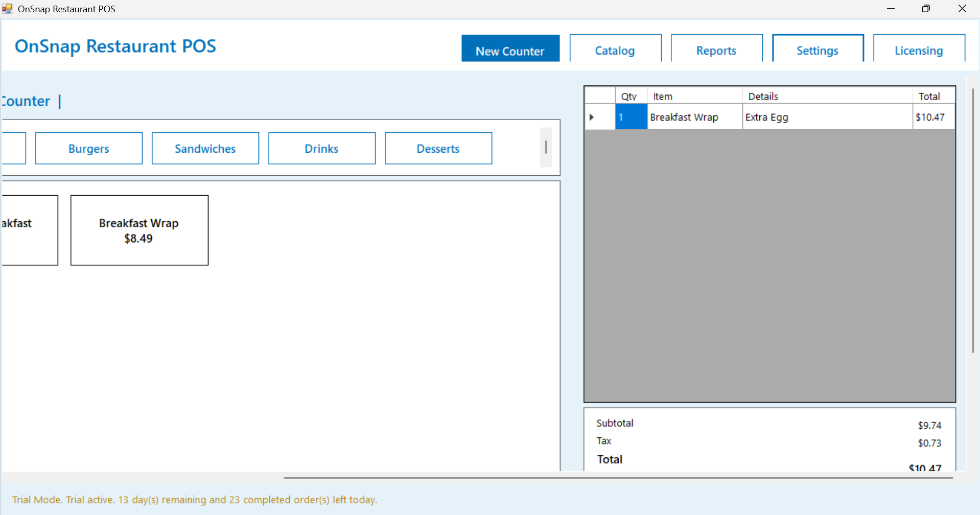Click the category list vertical scrollbar
This screenshot has width=980, height=515.
point(546,148)
